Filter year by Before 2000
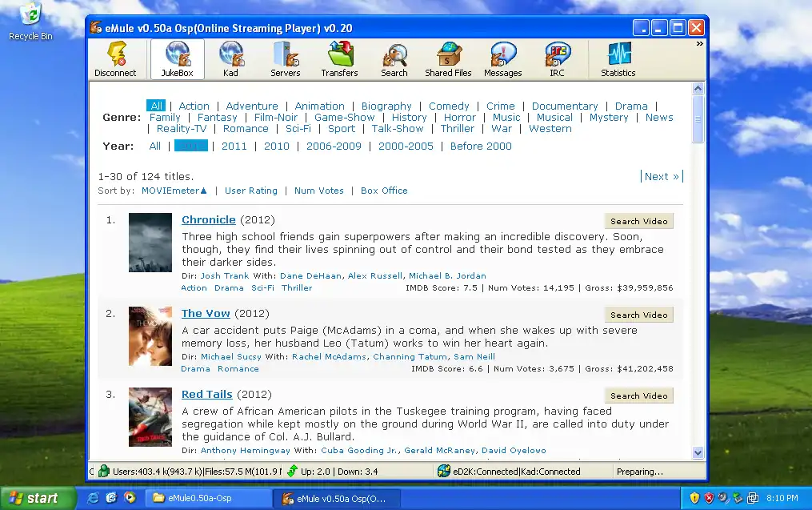The width and height of the screenshot is (812, 510). (481, 147)
